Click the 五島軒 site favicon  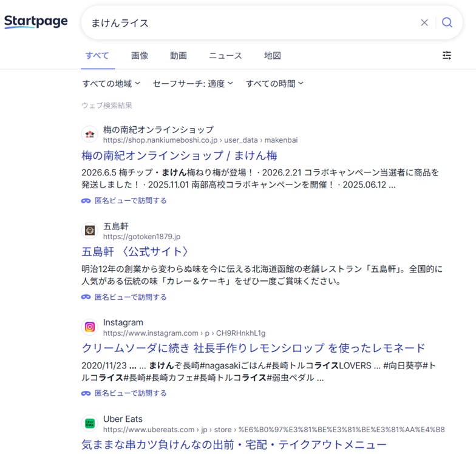coord(90,231)
